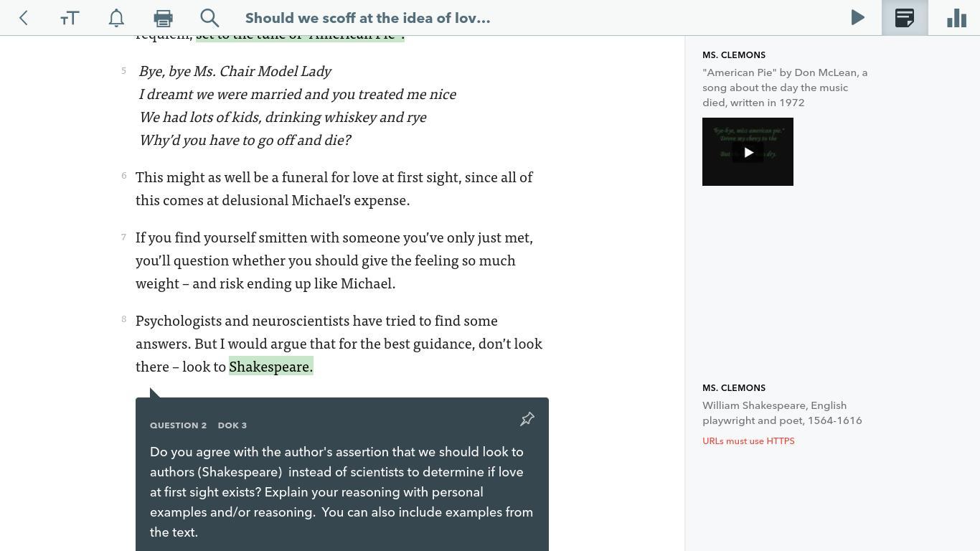This screenshot has width=980, height=551.
Task: Click paragraph number 8 marker
Action: point(124,319)
